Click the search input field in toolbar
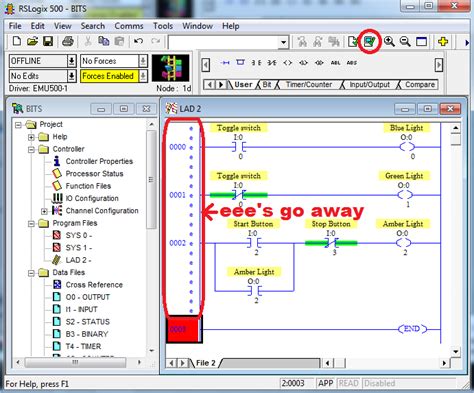The width and height of the screenshot is (474, 393). coord(224,42)
